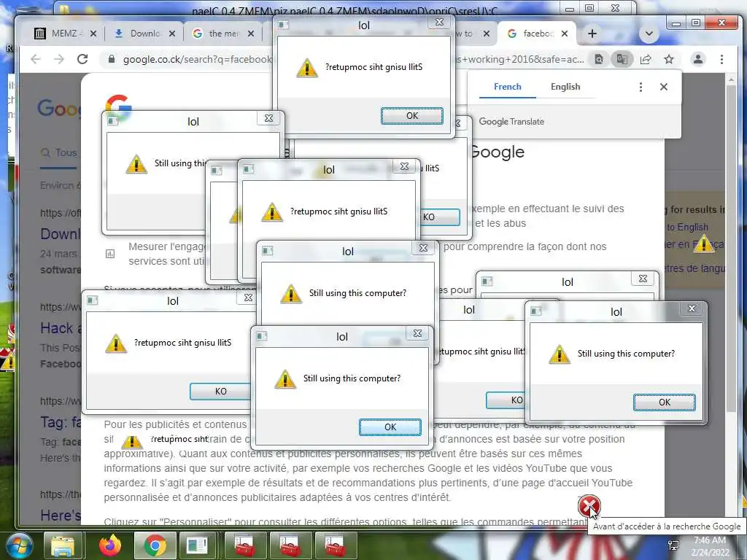The height and width of the screenshot is (560, 747).
Task: Open Translate options three-dot menu
Action: pos(640,87)
